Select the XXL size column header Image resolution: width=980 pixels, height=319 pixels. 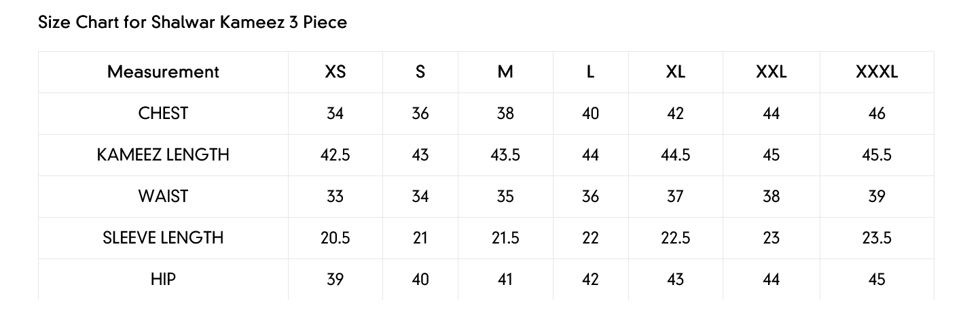point(772,71)
